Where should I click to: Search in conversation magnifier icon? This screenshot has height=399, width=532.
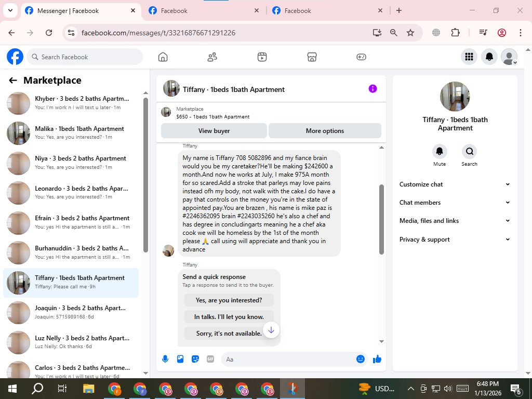[x=469, y=151]
